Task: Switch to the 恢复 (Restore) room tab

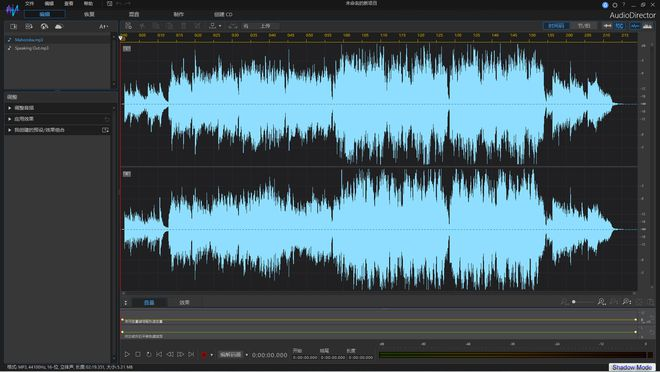Action: point(89,14)
